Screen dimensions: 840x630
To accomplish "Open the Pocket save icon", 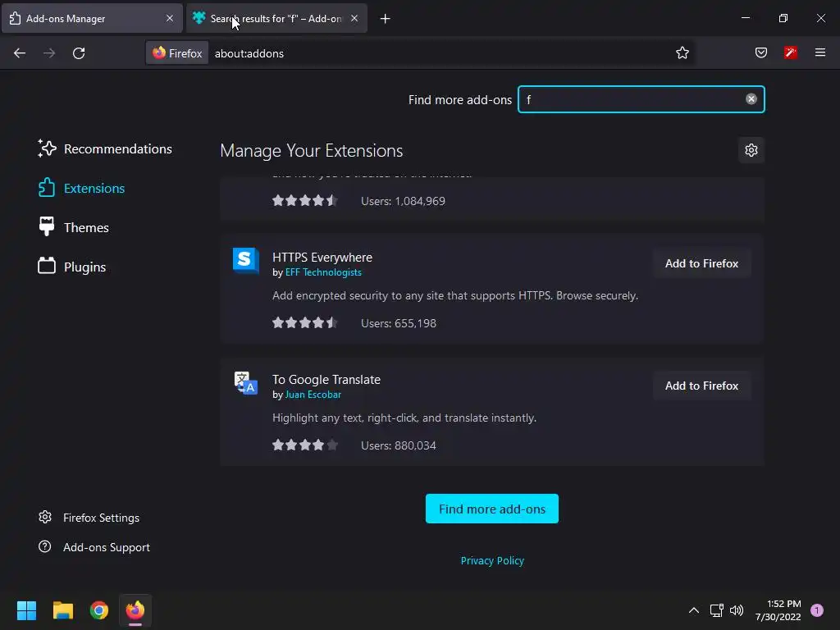I will (x=760, y=52).
